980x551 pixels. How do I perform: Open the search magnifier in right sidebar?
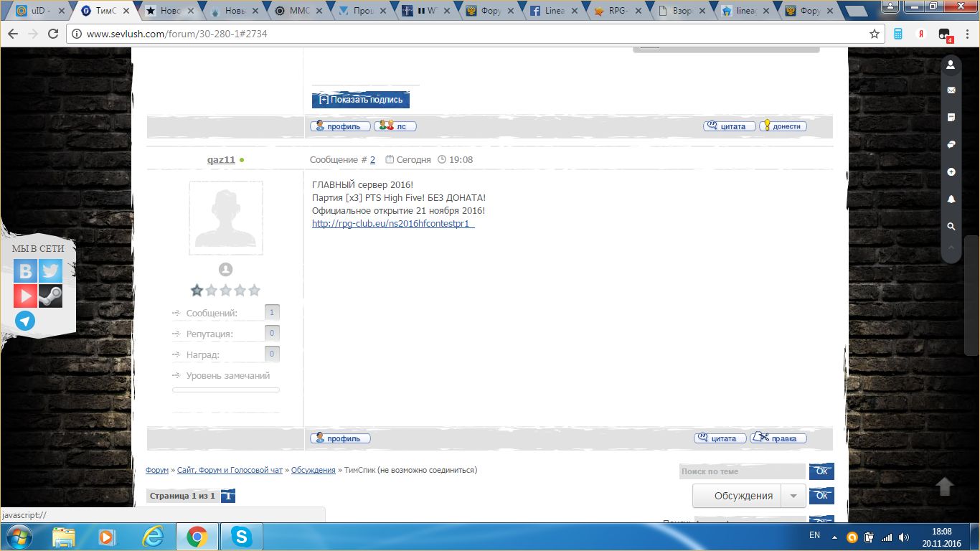coord(951,227)
